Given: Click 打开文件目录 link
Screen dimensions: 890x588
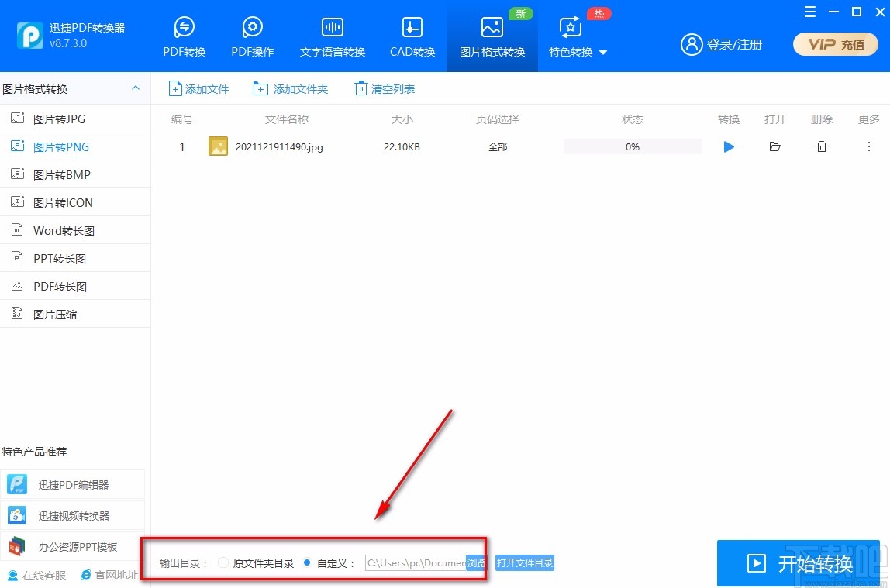Looking at the screenshot, I should click(524, 563).
